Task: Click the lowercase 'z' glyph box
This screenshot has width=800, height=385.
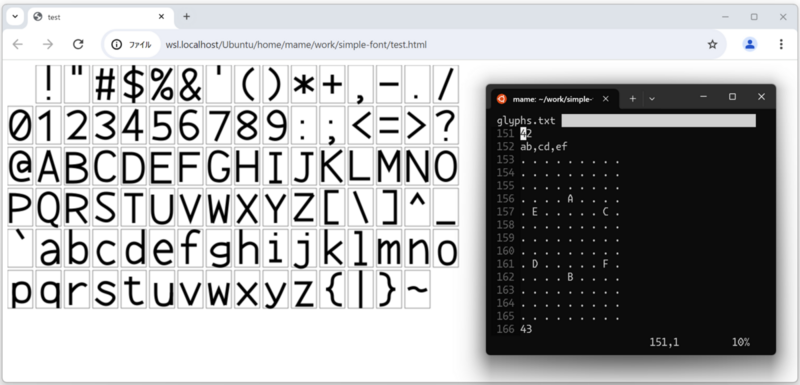Action: (x=304, y=289)
